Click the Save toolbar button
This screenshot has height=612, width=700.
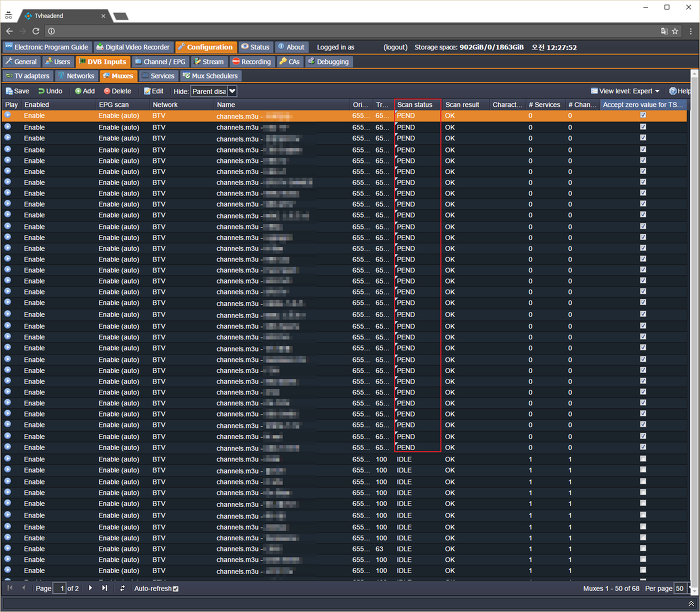(x=17, y=91)
